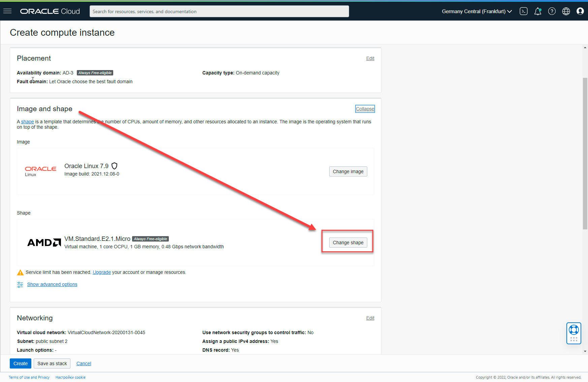
Task: Click the scrollbar down arrow
Action: pos(585,351)
